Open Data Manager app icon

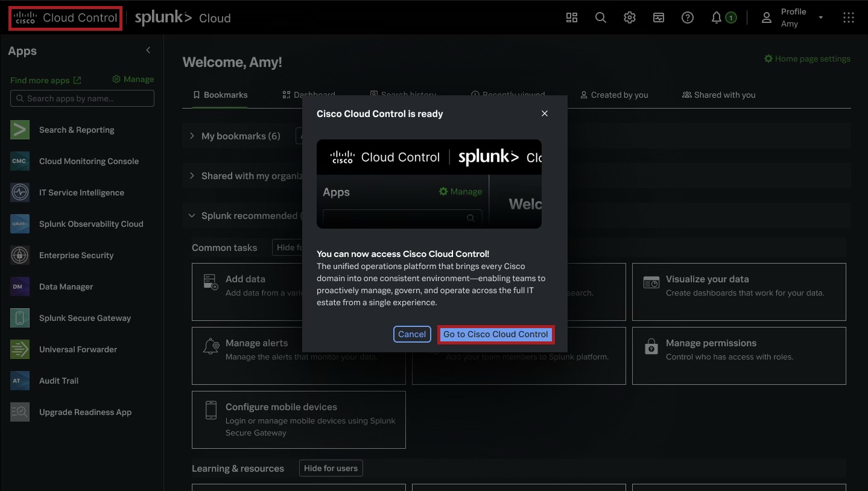20,287
